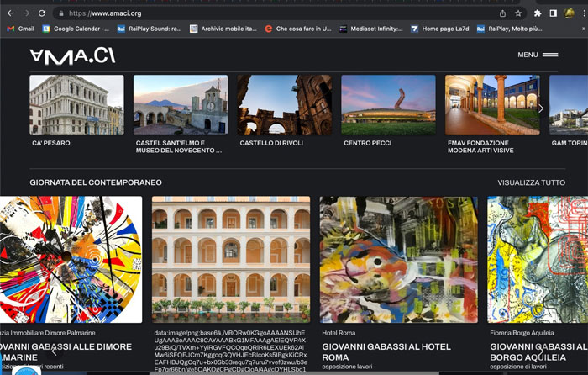Open the MENU hamburger button
This screenshot has width=588, height=375.
[x=538, y=55]
